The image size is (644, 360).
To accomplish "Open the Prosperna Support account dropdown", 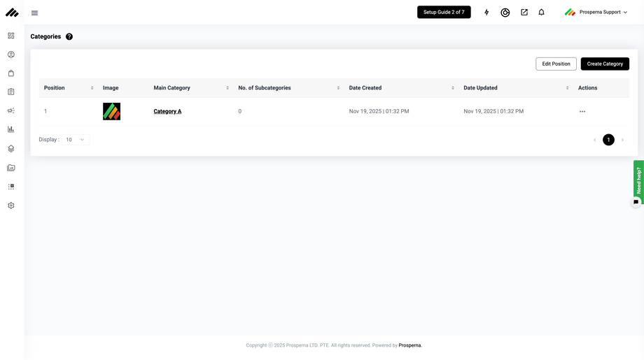I will 596,13.
